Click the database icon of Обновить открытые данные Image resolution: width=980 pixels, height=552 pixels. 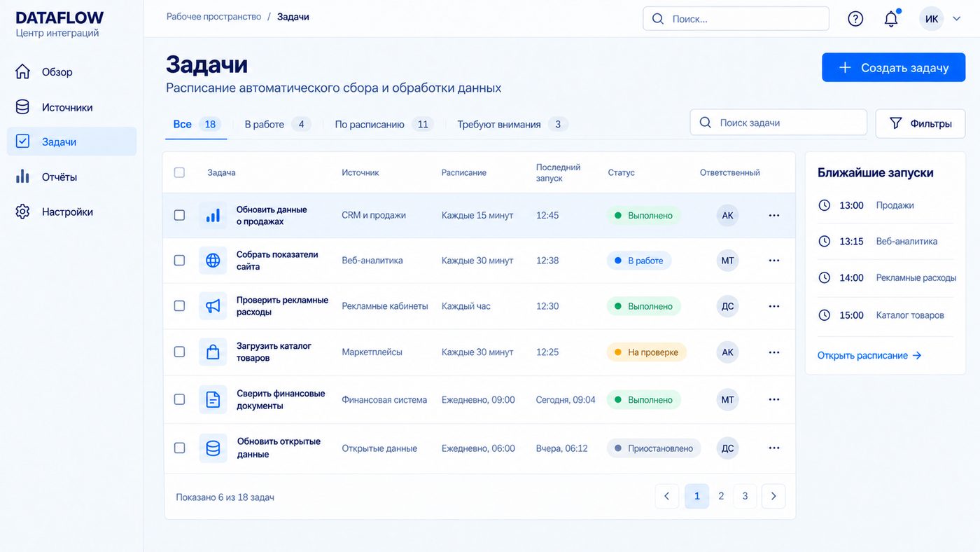pyautogui.click(x=213, y=448)
